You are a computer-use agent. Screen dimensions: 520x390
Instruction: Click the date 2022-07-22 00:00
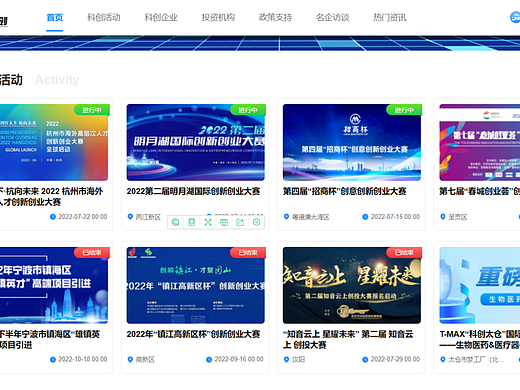tap(83, 217)
